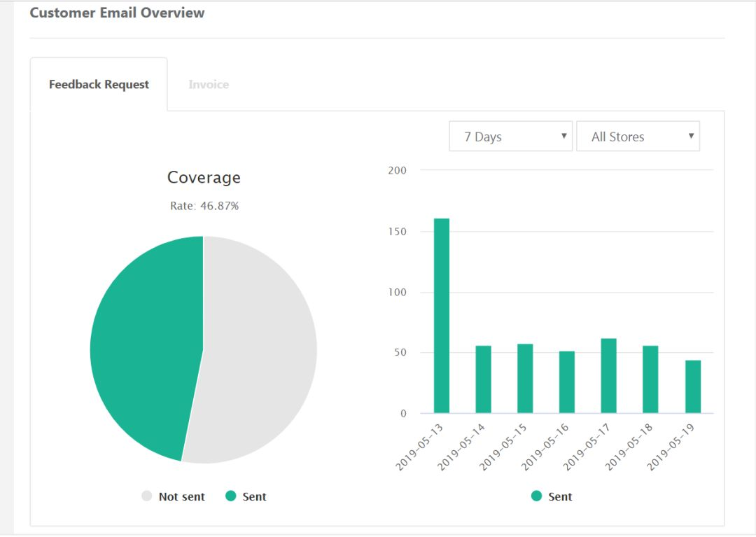The width and height of the screenshot is (756, 537).
Task: Click the Coverage chart title
Action: [204, 178]
